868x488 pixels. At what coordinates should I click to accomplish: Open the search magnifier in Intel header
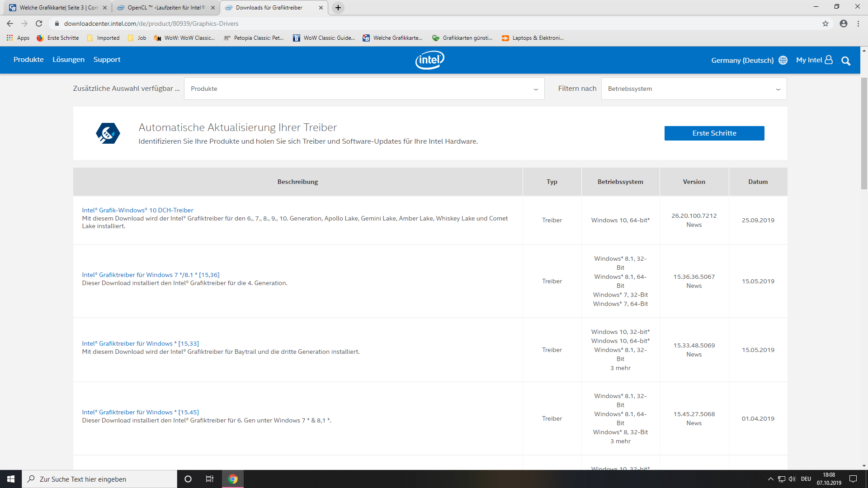click(x=845, y=61)
